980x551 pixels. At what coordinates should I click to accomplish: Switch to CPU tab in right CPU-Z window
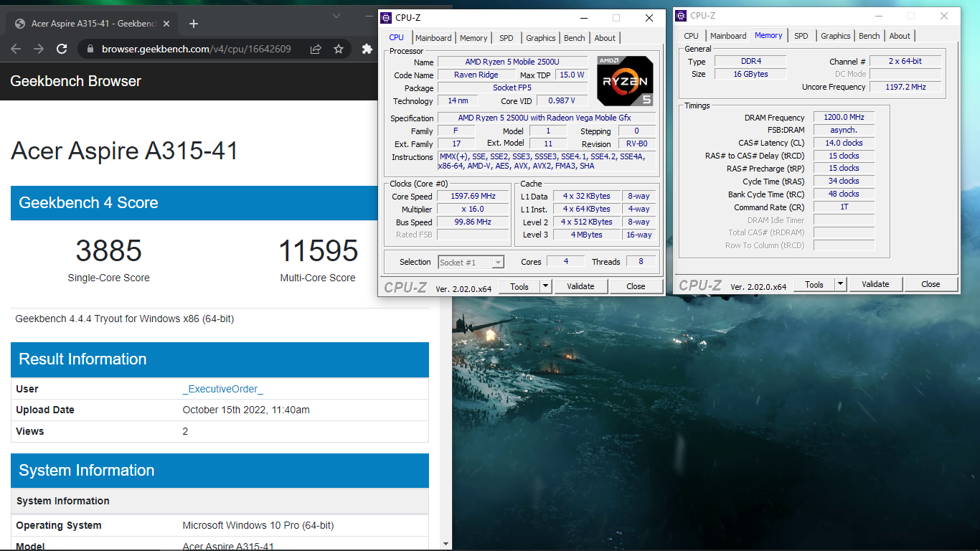click(x=691, y=36)
